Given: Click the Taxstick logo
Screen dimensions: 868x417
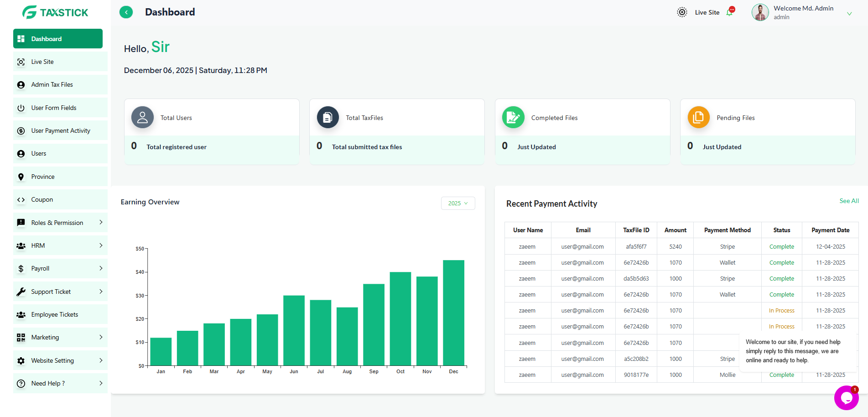Looking at the screenshot, I should coord(55,12).
